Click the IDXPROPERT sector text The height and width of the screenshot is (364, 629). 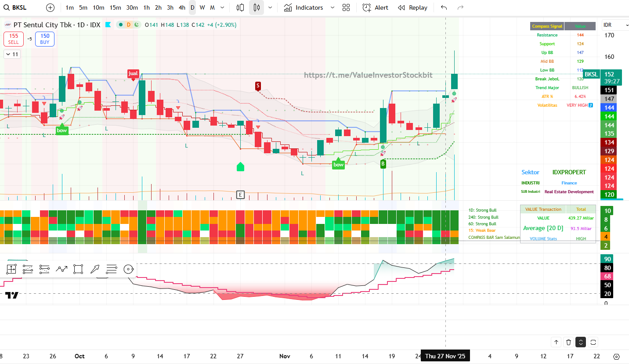coord(569,172)
